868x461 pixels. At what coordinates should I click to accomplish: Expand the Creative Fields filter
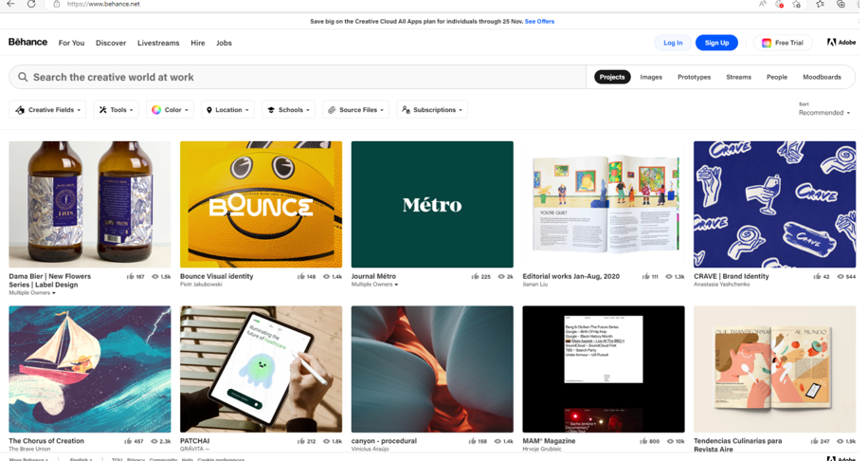(47, 110)
